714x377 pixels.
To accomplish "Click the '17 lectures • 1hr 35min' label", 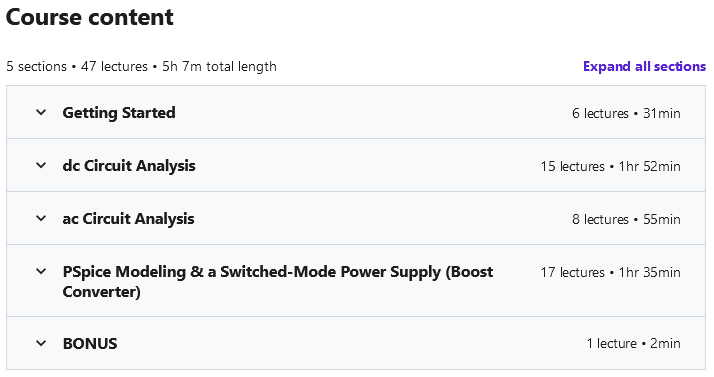I will (x=611, y=273).
